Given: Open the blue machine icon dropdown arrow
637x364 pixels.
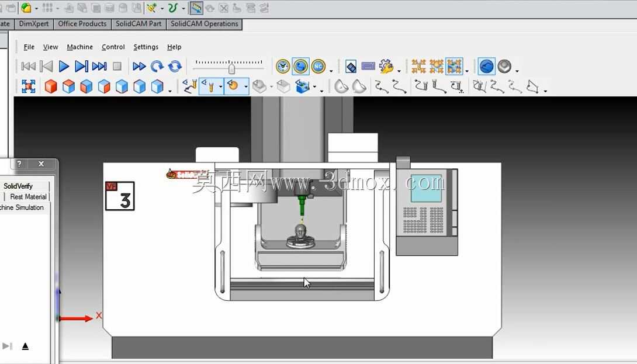Looking at the screenshot, I should 314,86.
